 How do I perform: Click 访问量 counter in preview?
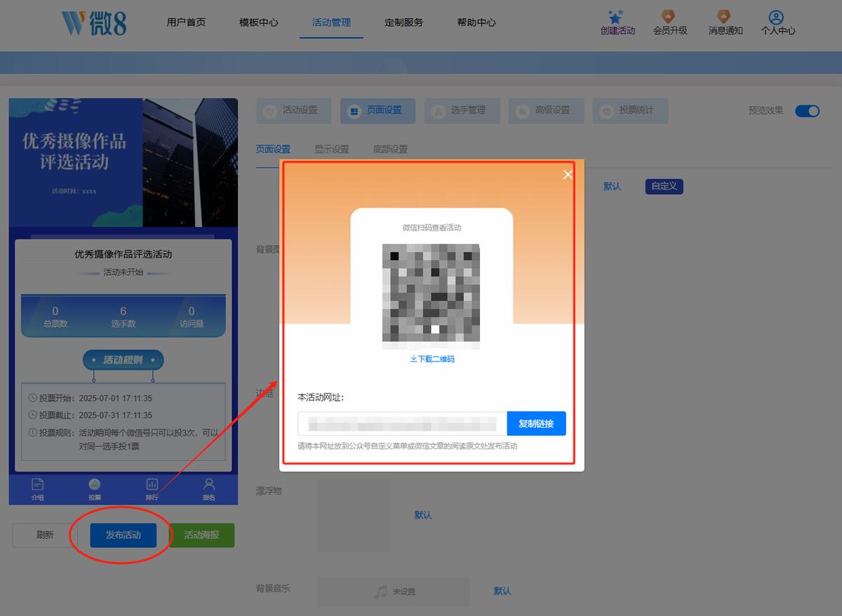tap(192, 317)
